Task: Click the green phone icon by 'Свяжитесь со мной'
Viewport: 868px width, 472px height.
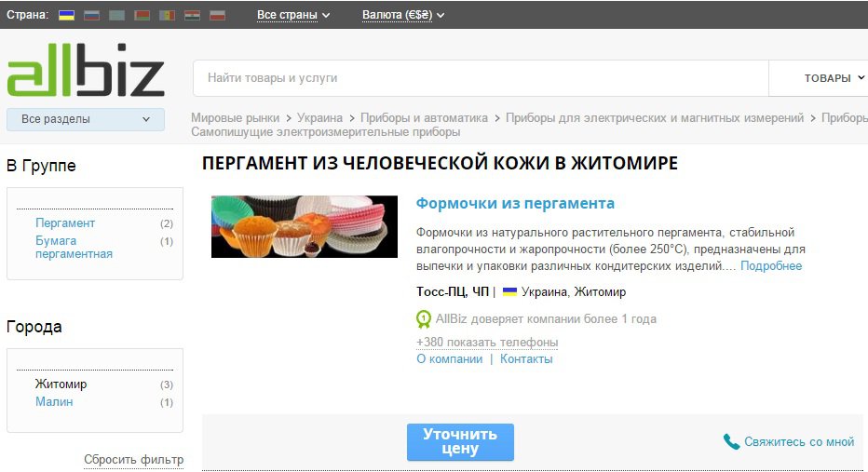Action: [x=732, y=441]
